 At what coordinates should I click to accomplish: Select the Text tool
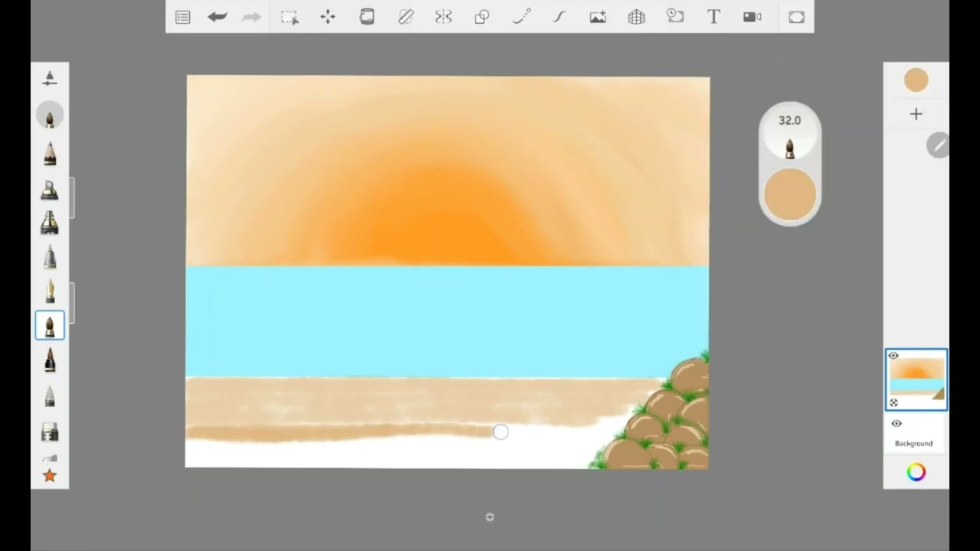tap(714, 17)
